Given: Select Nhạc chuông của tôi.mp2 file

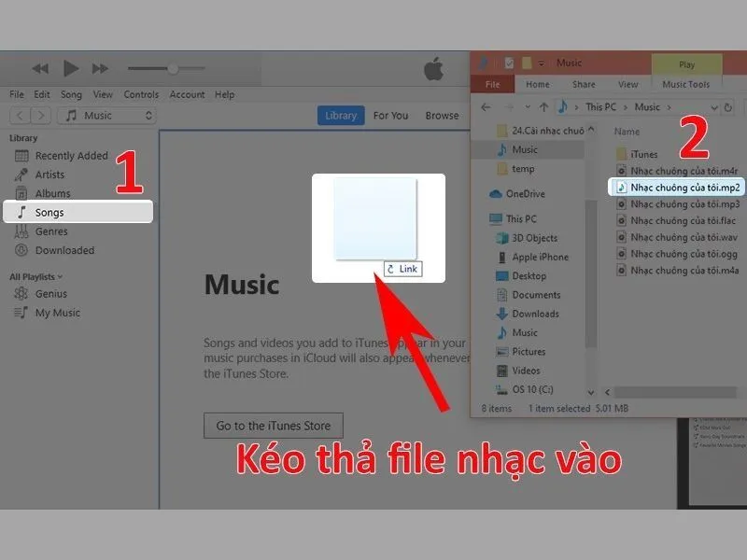Looking at the screenshot, I should point(676,188).
